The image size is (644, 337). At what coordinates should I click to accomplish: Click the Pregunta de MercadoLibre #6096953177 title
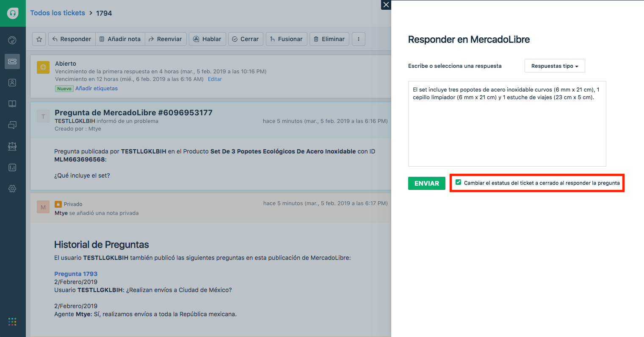(133, 113)
